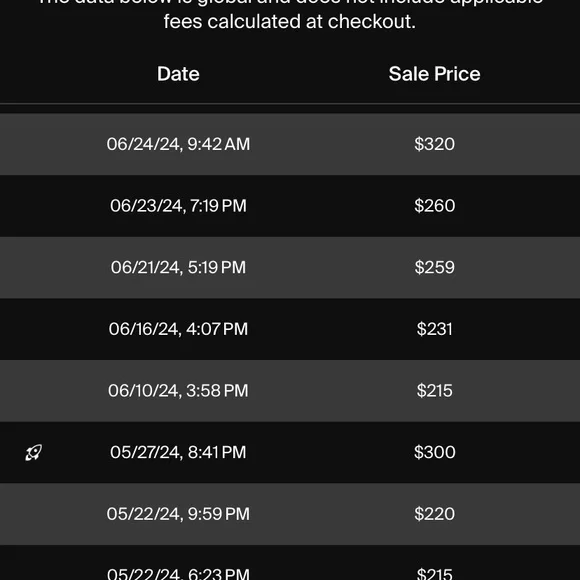Select the 06/16/24, 4:07 PM date entry
The width and height of the screenshot is (580, 580).
(x=178, y=329)
